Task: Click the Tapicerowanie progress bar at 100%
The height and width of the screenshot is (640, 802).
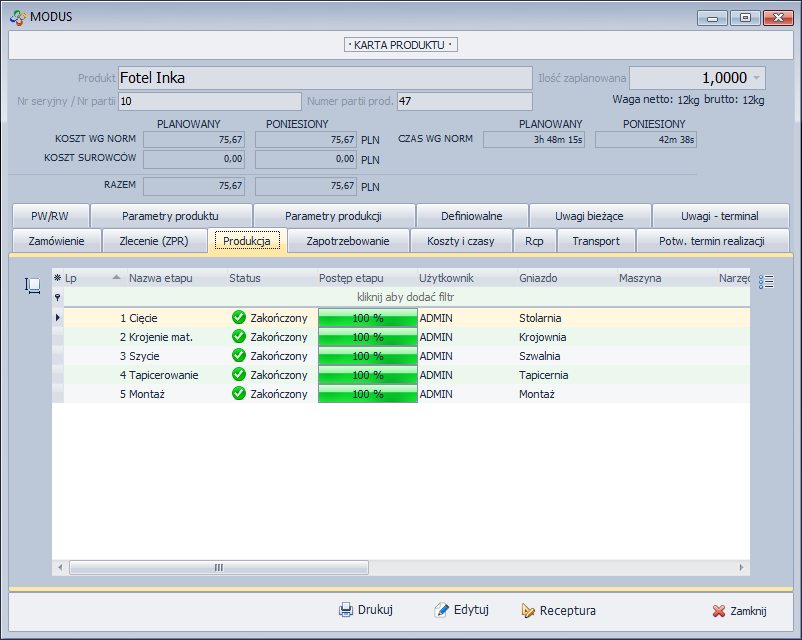Action: click(367, 375)
